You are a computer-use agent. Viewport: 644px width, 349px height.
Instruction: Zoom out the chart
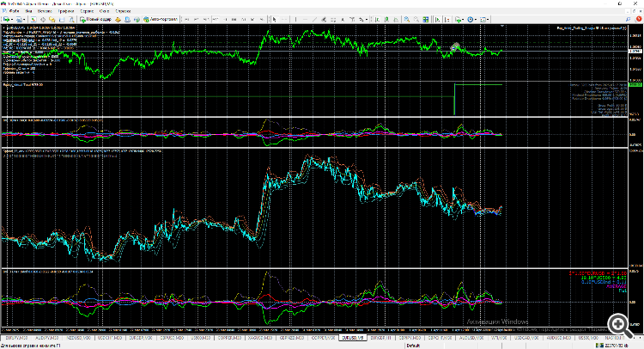click(x=416, y=19)
